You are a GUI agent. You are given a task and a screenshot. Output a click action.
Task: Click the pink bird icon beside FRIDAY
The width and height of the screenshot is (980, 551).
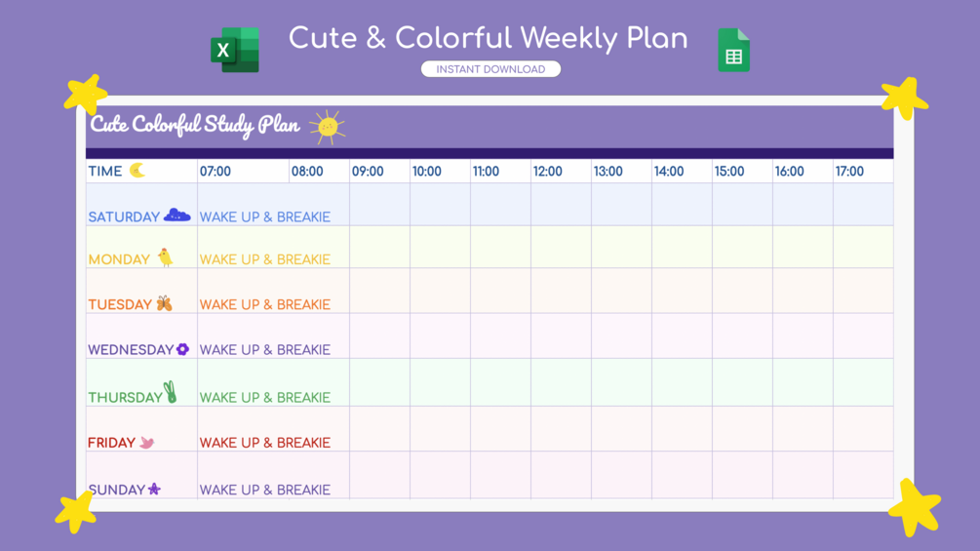[x=147, y=443]
